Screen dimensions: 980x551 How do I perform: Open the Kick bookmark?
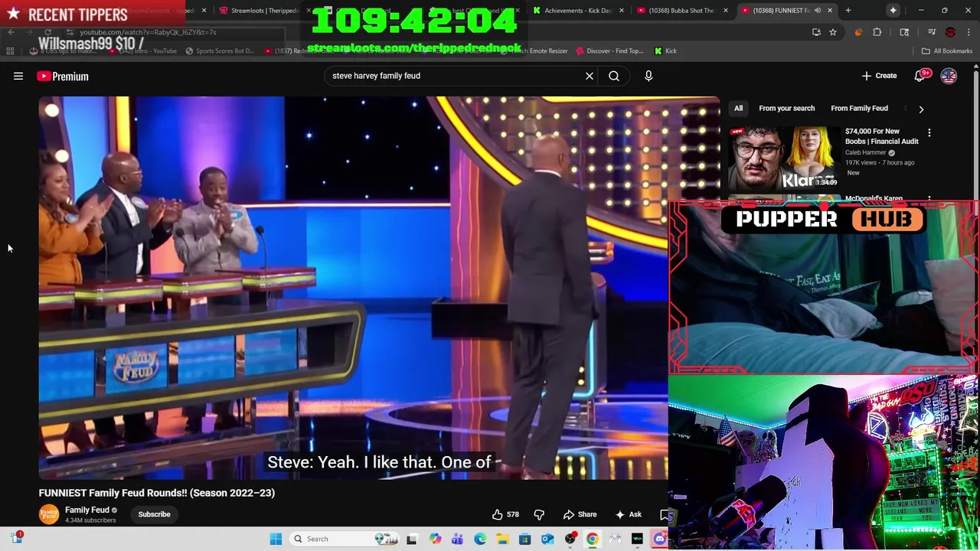click(x=665, y=51)
